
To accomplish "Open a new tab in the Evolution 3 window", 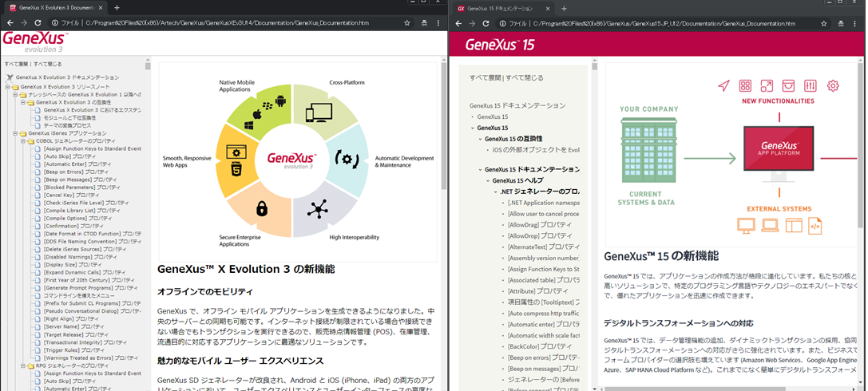I will click(x=117, y=8).
